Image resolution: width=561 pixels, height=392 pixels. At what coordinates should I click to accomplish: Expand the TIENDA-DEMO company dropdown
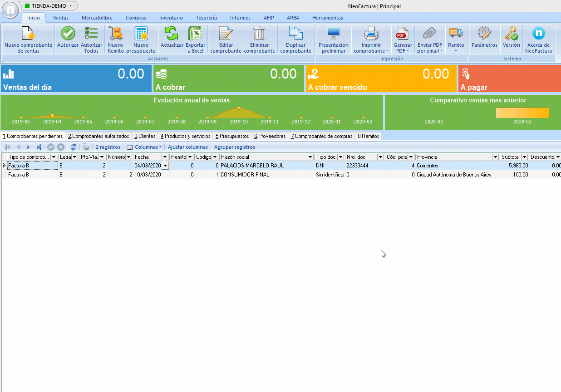point(70,6)
